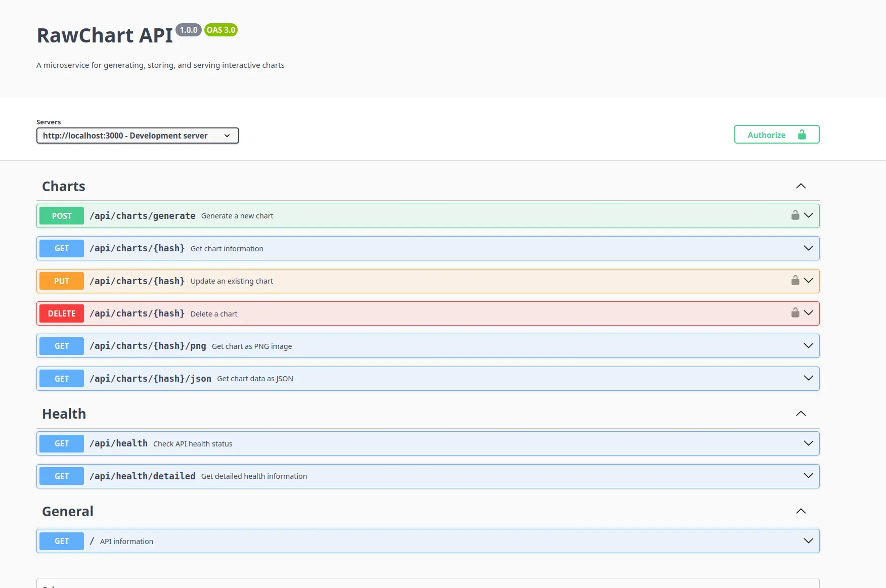The height and width of the screenshot is (588, 886).
Task: Expand the Get chart information chevron
Action: click(809, 248)
